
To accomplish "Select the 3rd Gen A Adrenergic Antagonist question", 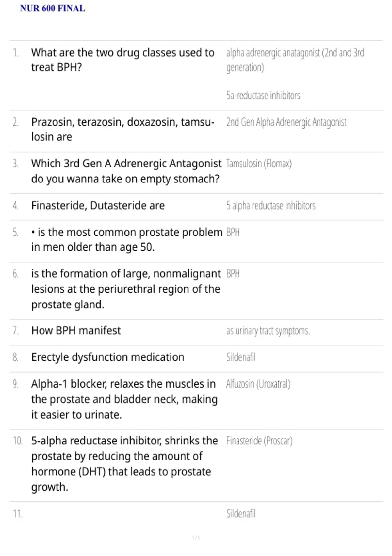I will pos(126,171).
